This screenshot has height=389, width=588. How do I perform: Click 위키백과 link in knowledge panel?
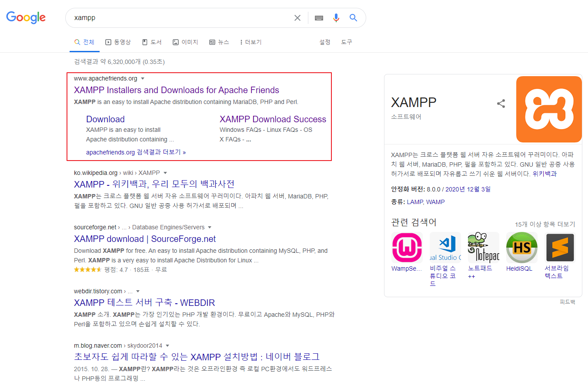pyautogui.click(x=545, y=174)
